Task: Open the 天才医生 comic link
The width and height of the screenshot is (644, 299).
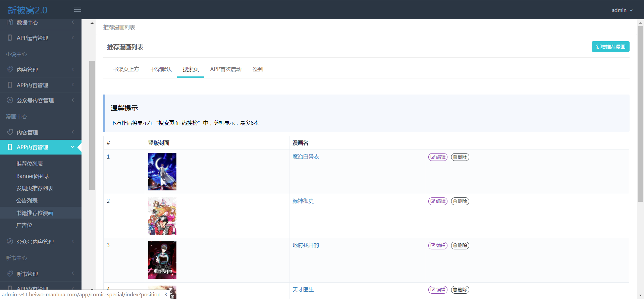Action: [303, 289]
